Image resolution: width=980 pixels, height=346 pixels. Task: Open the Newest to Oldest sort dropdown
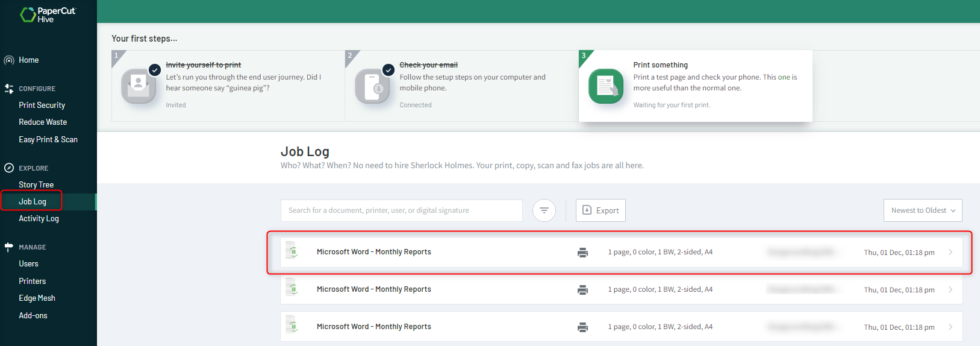[x=923, y=210]
